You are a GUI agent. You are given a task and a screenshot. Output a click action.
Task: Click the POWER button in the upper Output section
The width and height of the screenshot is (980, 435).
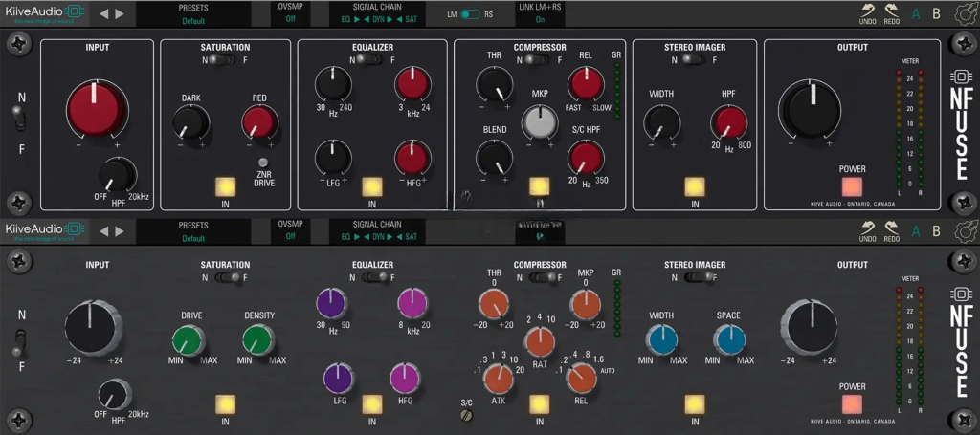click(x=852, y=187)
